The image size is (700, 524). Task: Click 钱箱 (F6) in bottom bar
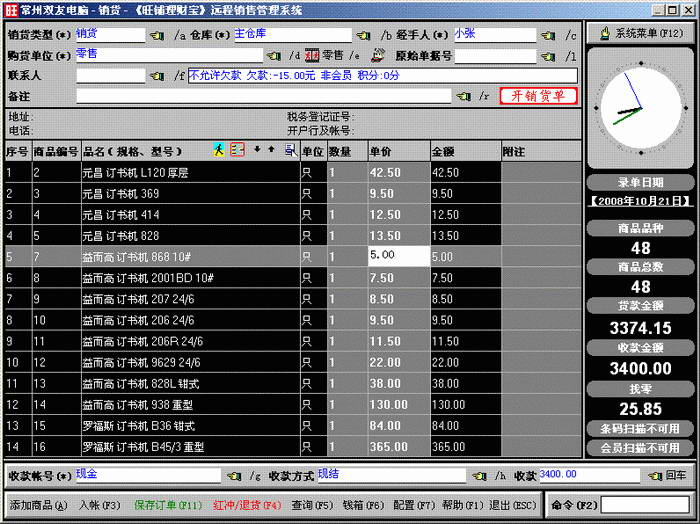pos(363,505)
